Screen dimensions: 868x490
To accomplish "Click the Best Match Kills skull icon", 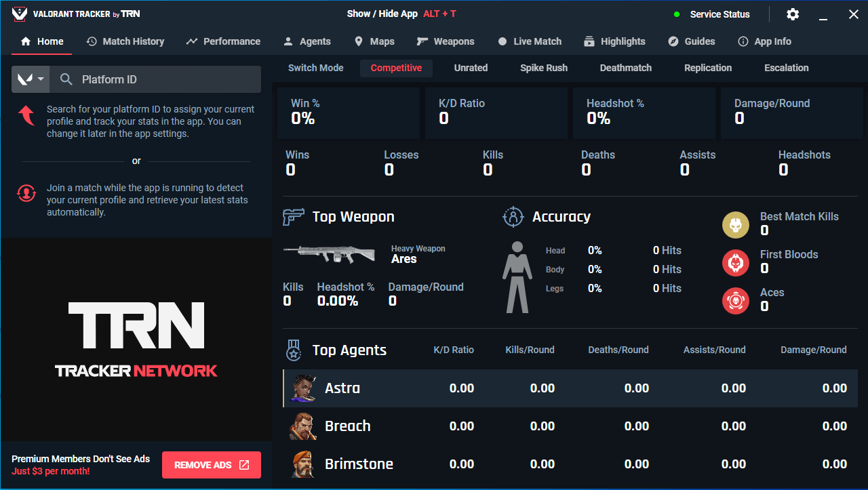I will tap(736, 224).
